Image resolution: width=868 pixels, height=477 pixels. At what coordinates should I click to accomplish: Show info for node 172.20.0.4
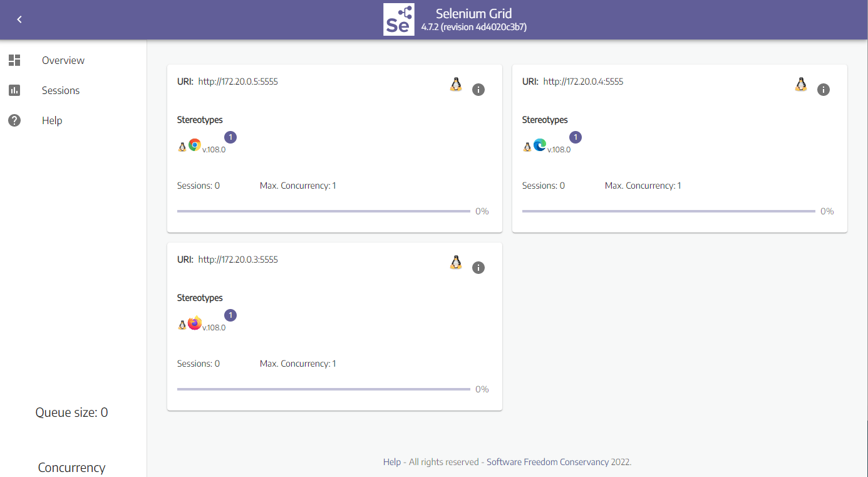(824, 90)
